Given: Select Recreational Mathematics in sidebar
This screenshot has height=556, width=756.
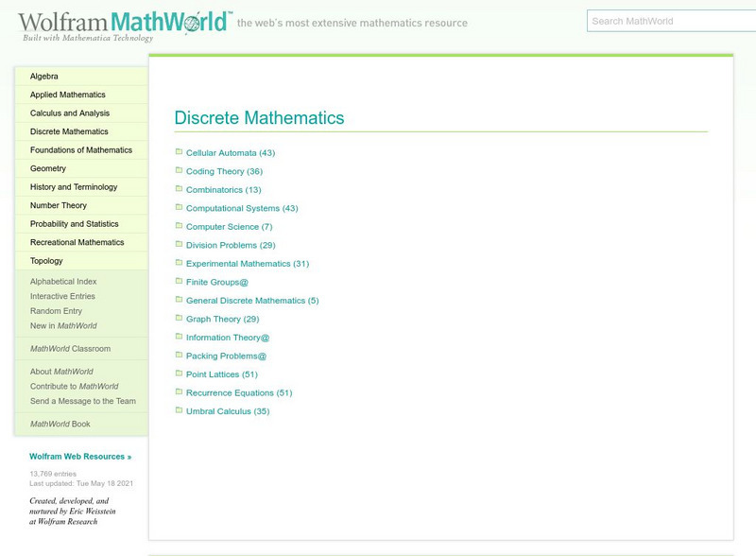Looking at the screenshot, I should pyautogui.click(x=81, y=242).
